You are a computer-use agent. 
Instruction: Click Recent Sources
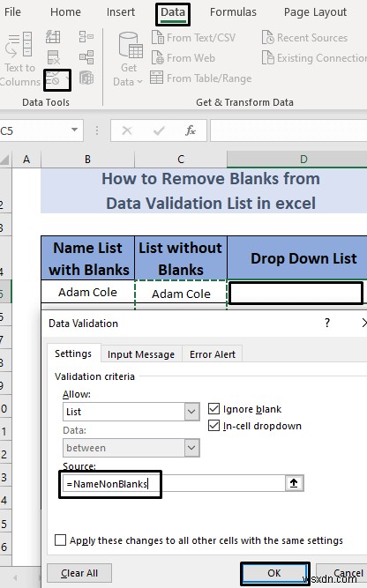(x=304, y=38)
